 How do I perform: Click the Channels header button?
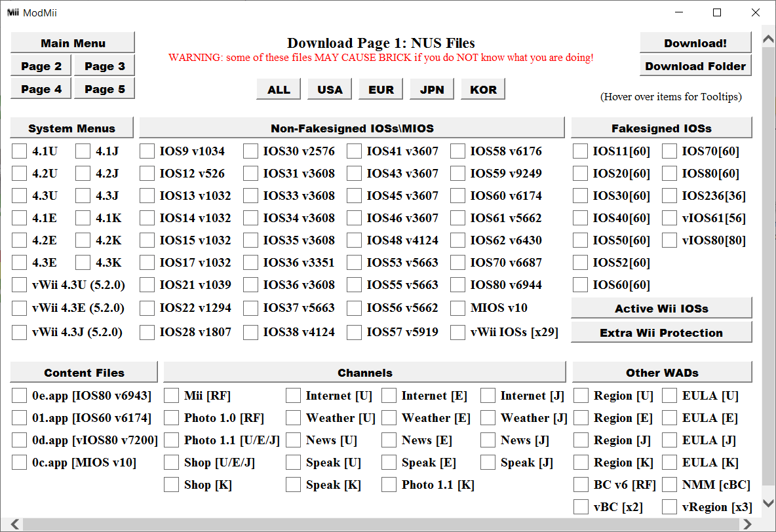point(365,372)
